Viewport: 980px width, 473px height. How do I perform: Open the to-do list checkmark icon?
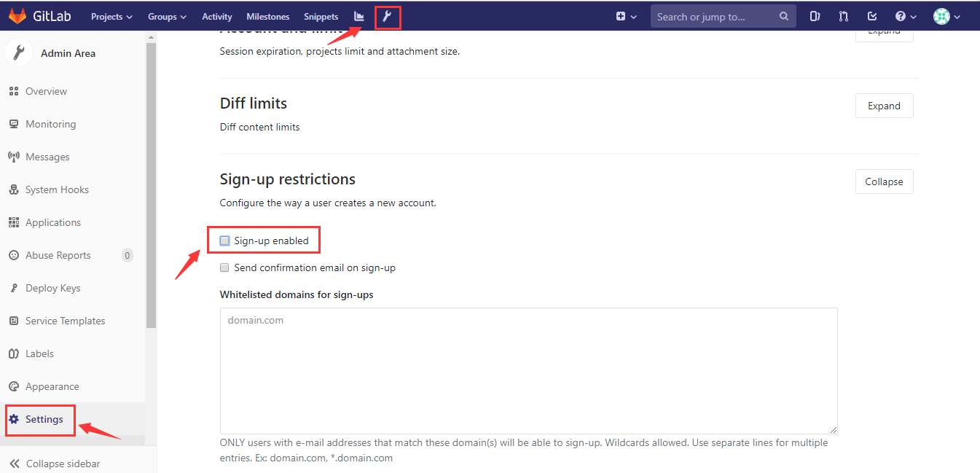(872, 17)
